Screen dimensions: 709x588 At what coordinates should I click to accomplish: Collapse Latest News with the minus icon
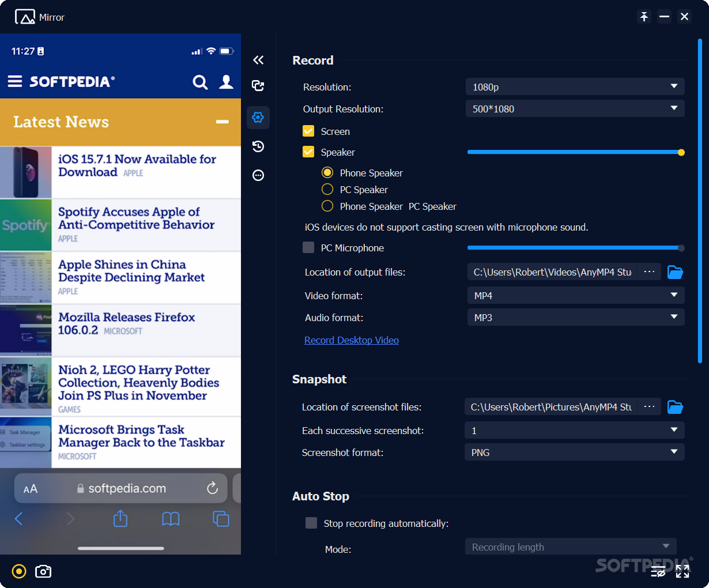coord(222,122)
